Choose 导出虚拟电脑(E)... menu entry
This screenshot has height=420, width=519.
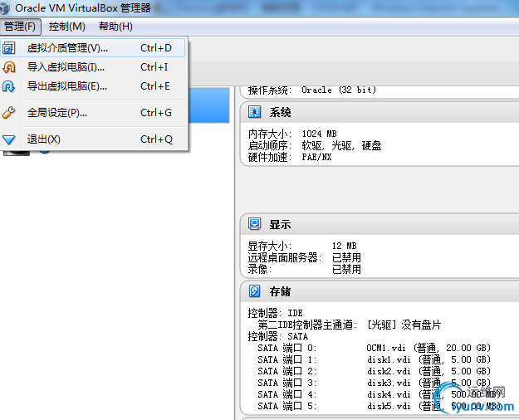click(93, 86)
